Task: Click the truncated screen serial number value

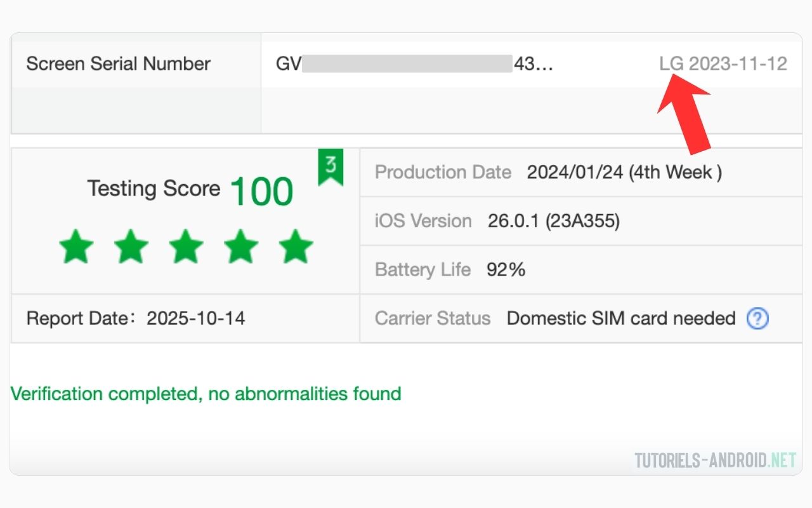Action: pyautogui.click(x=414, y=63)
